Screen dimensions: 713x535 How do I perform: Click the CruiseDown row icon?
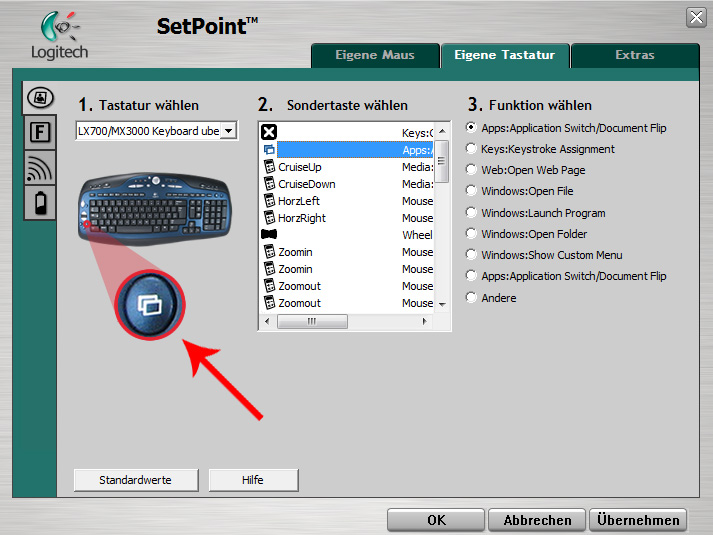(x=269, y=184)
